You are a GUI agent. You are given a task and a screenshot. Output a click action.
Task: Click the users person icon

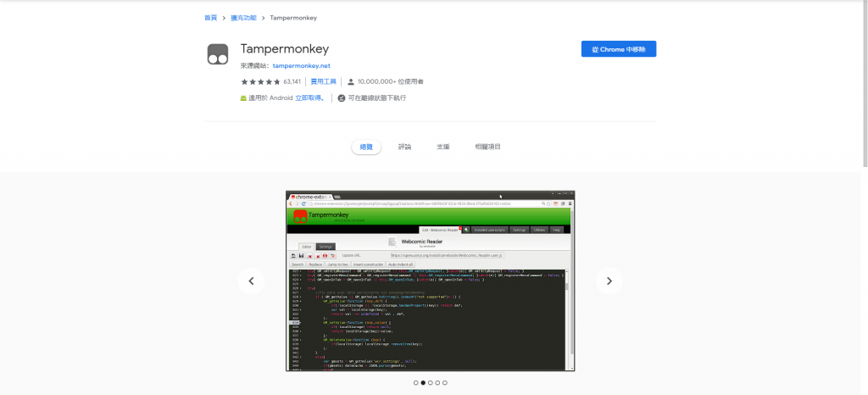(350, 82)
